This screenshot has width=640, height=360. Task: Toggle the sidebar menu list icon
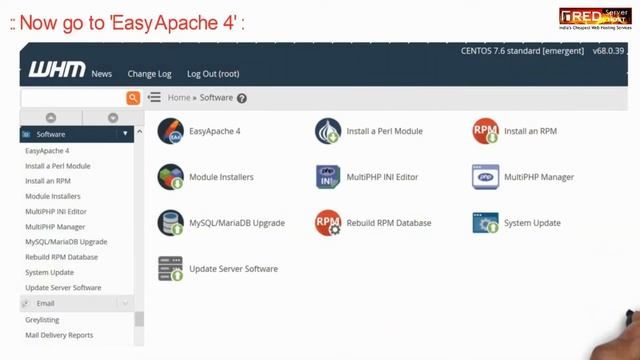154,98
